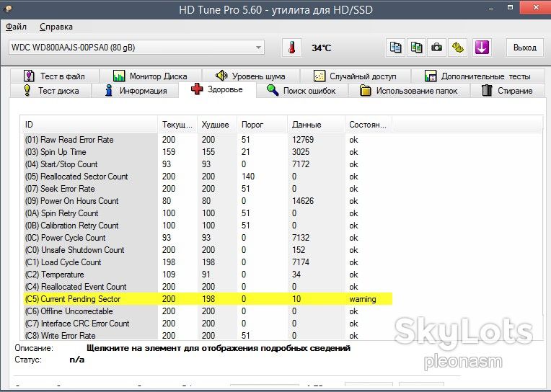Open the Файл menu
551x392 pixels.
[16, 27]
